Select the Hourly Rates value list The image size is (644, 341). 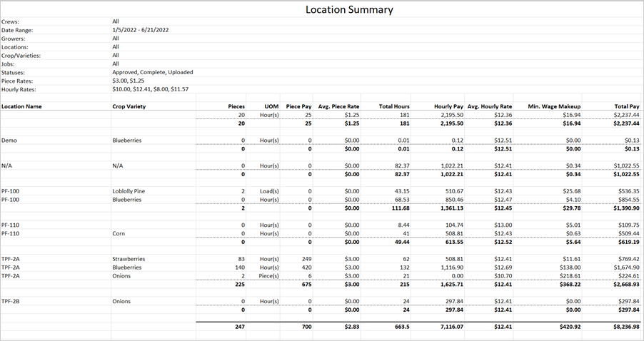click(x=151, y=89)
